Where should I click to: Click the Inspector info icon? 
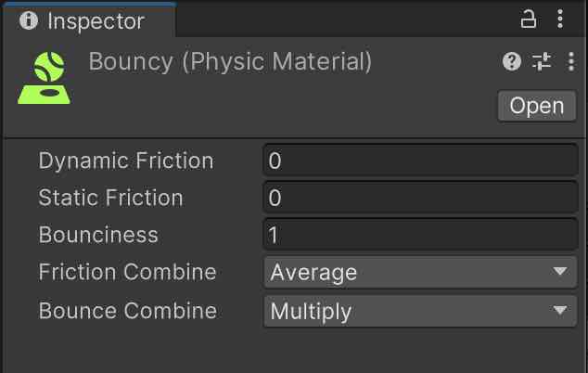29,20
